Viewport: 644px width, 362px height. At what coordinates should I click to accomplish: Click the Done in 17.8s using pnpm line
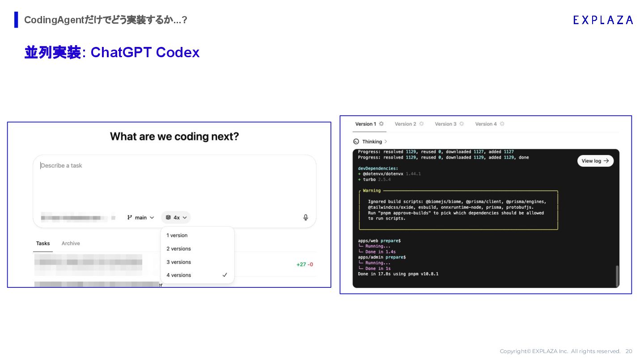(x=398, y=274)
